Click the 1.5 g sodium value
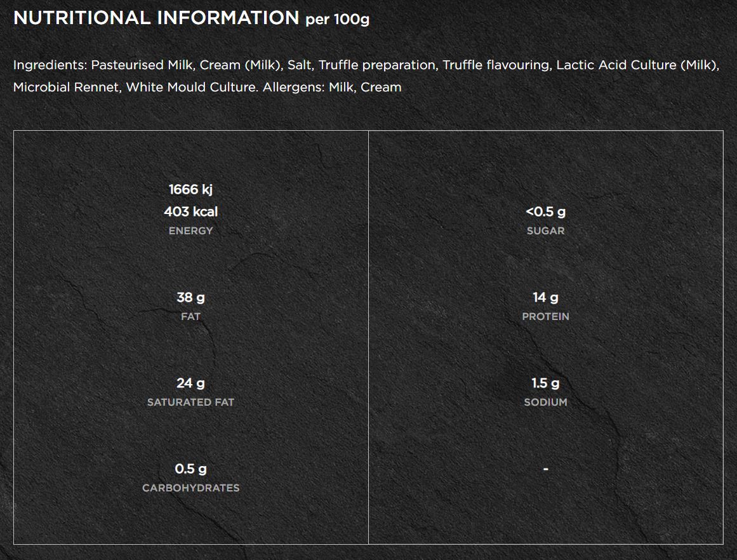This screenshot has height=560, width=737. coord(545,383)
